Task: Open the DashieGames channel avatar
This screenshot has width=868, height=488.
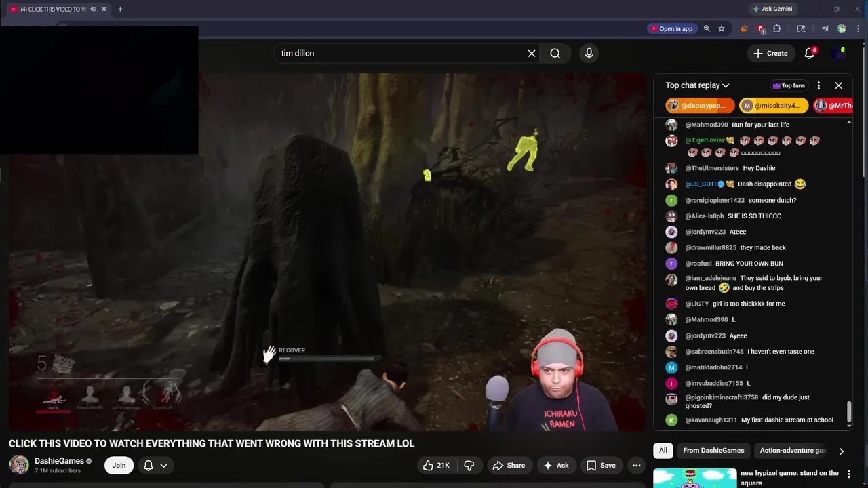Action: pyautogui.click(x=19, y=465)
